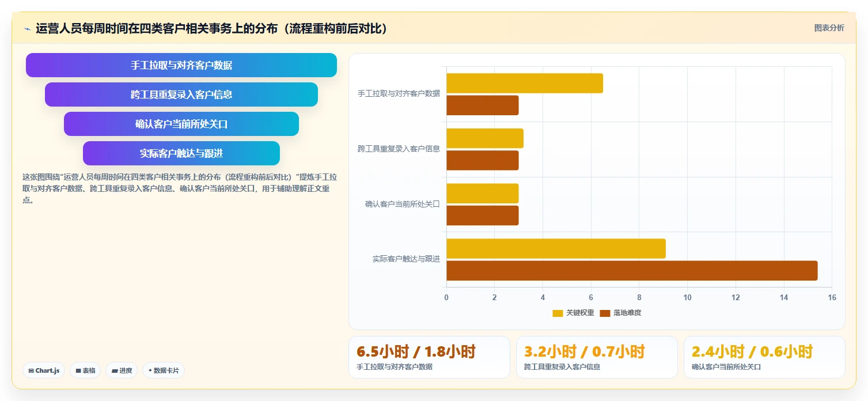Click the 6.5小时 / 1.8小时 data card
The width and height of the screenshot is (868, 401).
(x=429, y=357)
